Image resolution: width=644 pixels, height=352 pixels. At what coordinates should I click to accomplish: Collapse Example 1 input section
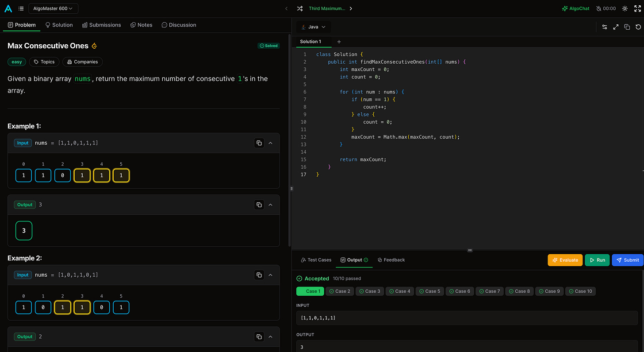271,143
